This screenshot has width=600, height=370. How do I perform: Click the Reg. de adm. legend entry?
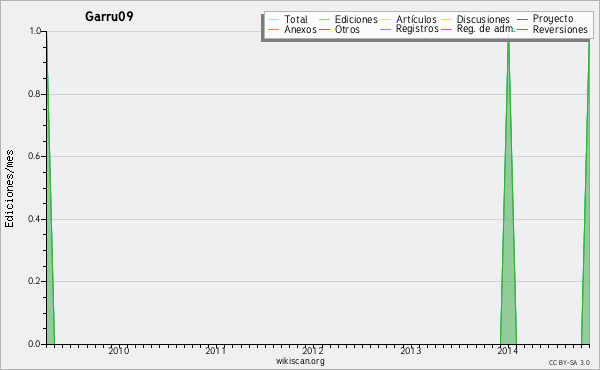(x=486, y=29)
